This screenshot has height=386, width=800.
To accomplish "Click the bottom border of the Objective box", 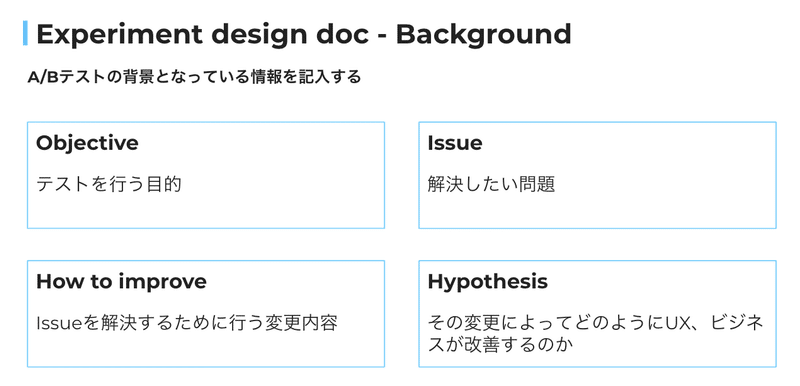I will (x=206, y=228).
